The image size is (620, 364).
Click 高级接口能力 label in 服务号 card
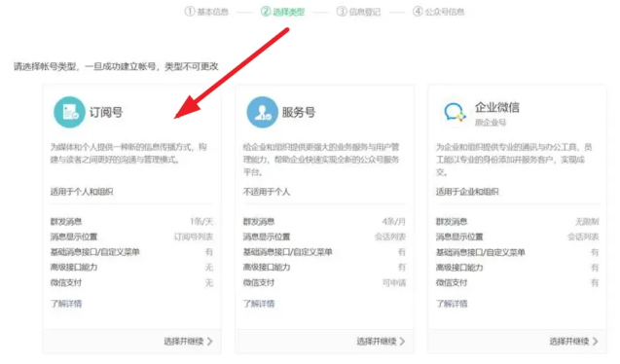[267, 268]
